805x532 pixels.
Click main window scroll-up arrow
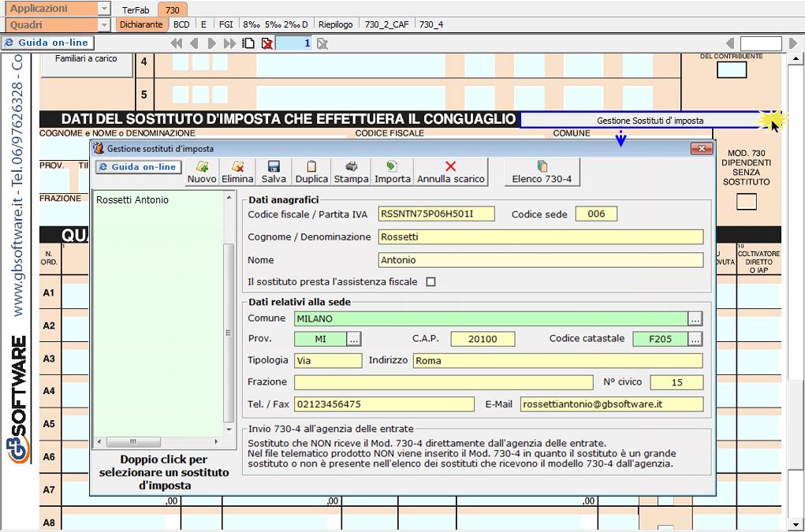796,59
